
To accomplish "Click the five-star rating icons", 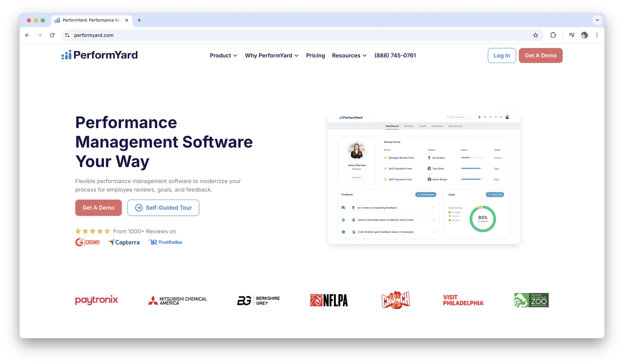I will [92, 231].
